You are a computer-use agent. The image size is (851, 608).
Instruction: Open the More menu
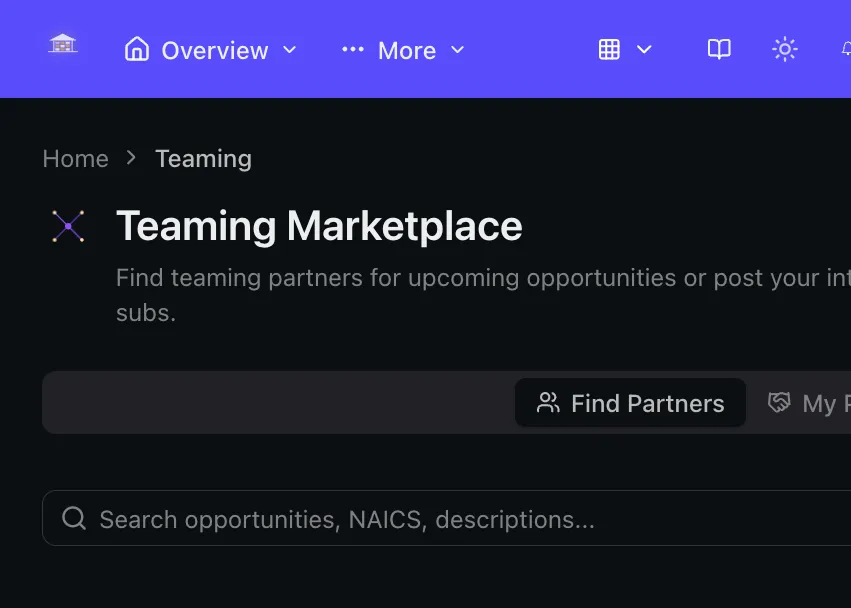(x=403, y=50)
